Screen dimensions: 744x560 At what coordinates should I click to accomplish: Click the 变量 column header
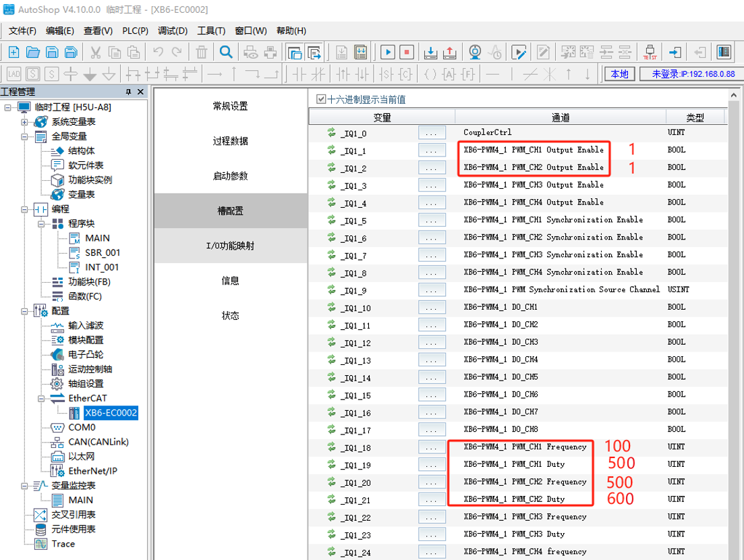382,117
